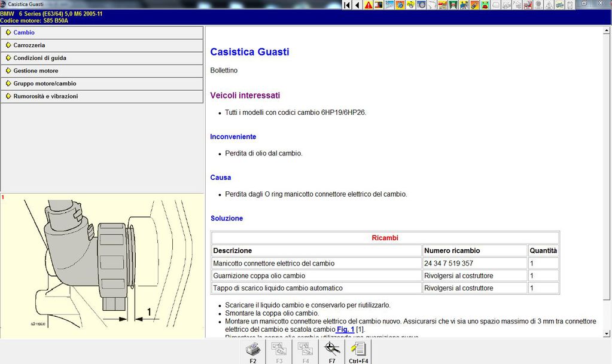Viewport: 612px width, 364px height.
Task: Click the grey curved line toolbar icon
Action: (x=432, y=5)
